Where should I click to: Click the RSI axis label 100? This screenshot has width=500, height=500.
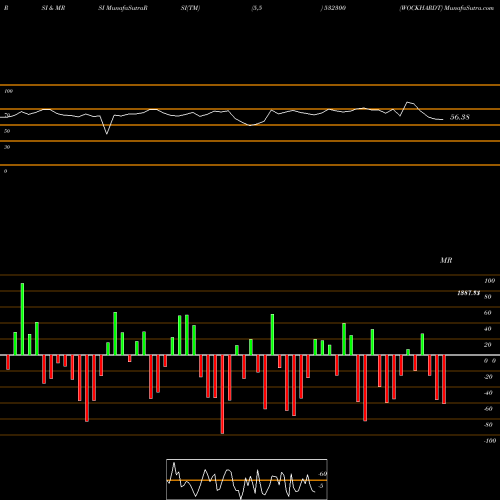[x=9, y=91]
